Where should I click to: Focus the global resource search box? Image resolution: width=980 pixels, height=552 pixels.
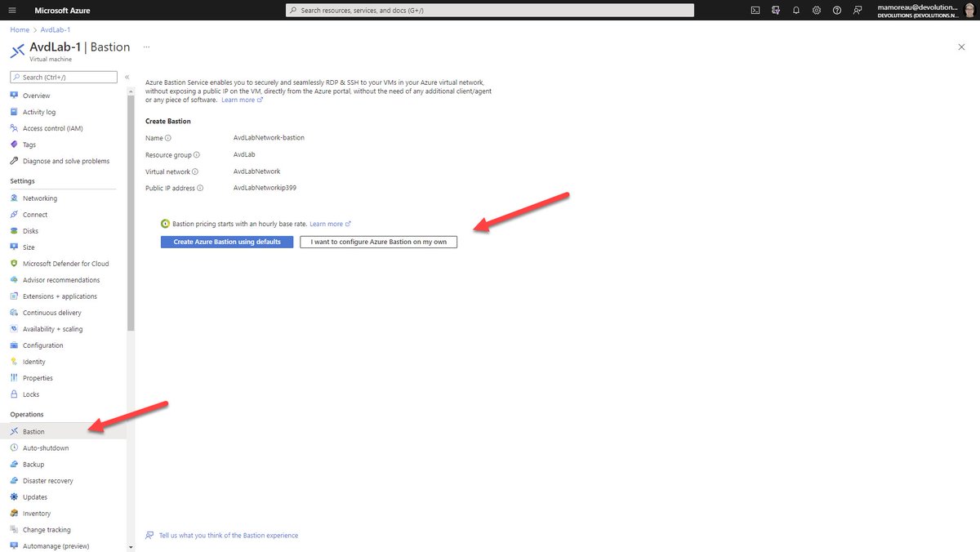tap(490, 11)
